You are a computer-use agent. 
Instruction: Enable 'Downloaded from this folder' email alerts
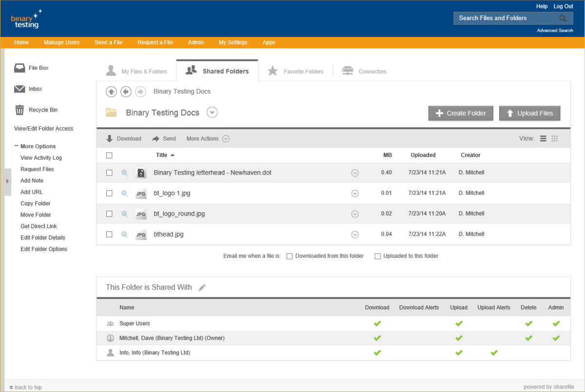click(x=290, y=255)
